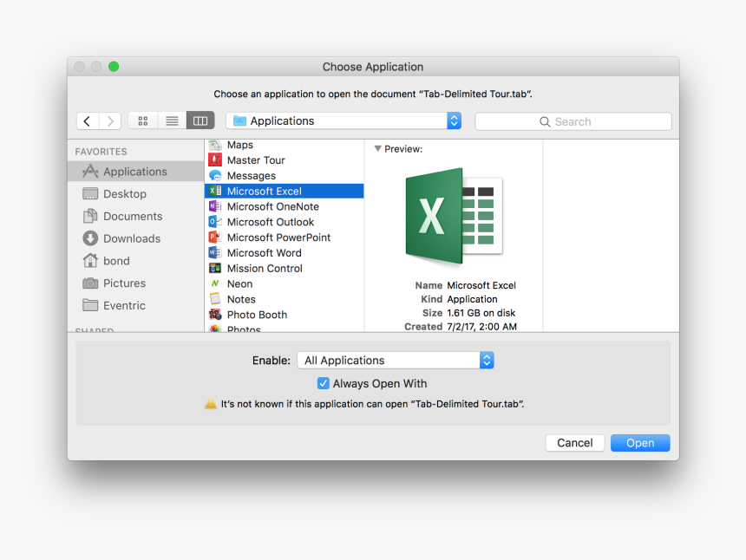Viewport: 746px width, 560px height.
Task: Click the Eventric folder icon
Action: (x=90, y=305)
